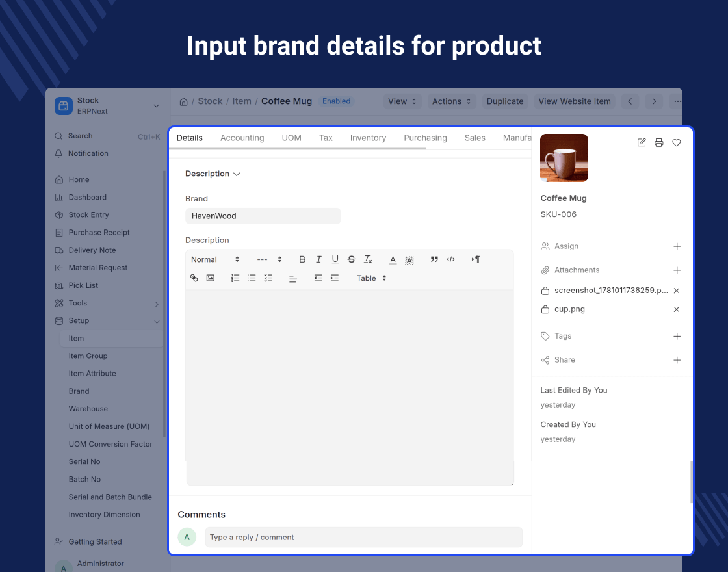Open text alignment options

293,278
